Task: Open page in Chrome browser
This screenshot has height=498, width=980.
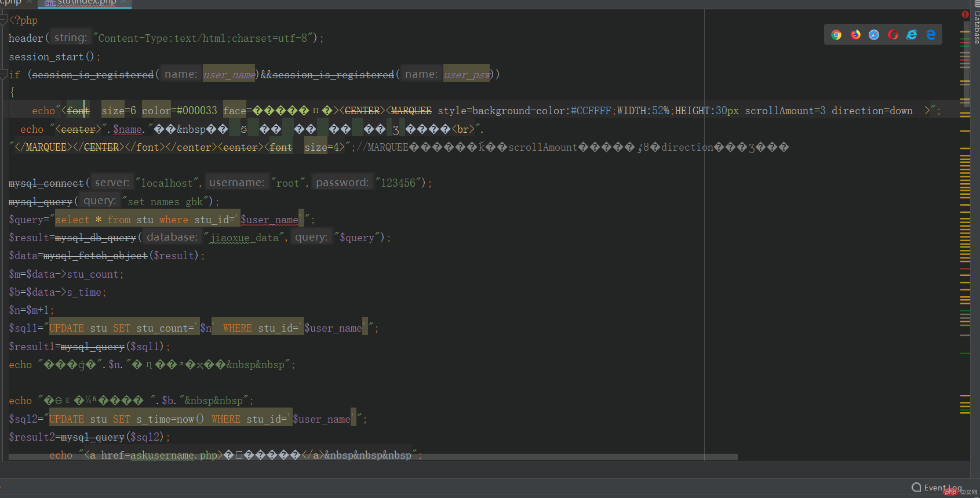Action: pos(836,35)
